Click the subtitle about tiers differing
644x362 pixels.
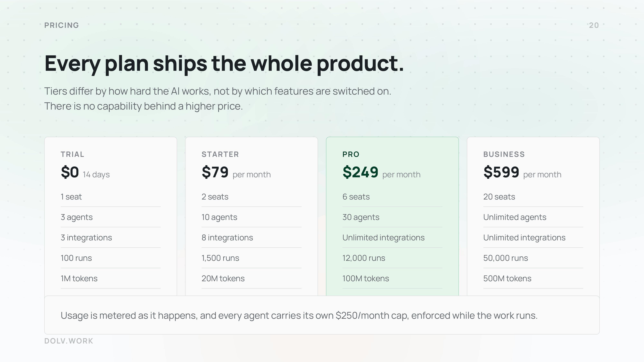(218, 99)
